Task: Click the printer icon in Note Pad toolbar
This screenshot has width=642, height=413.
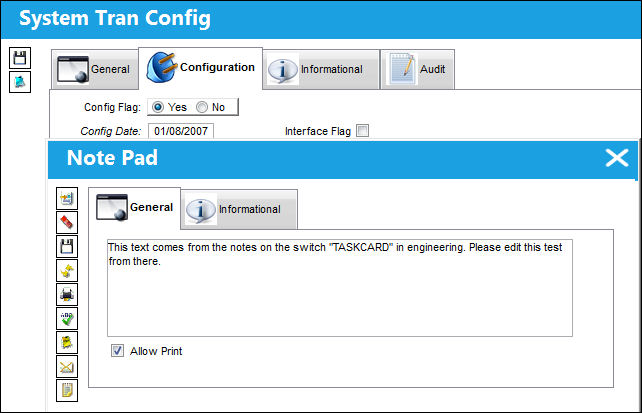Action: pyautogui.click(x=67, y=295)
